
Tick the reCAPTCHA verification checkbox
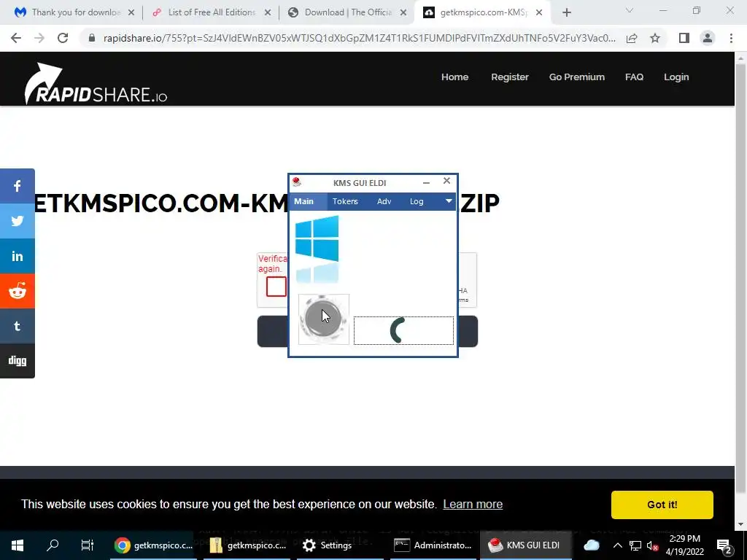276,287
